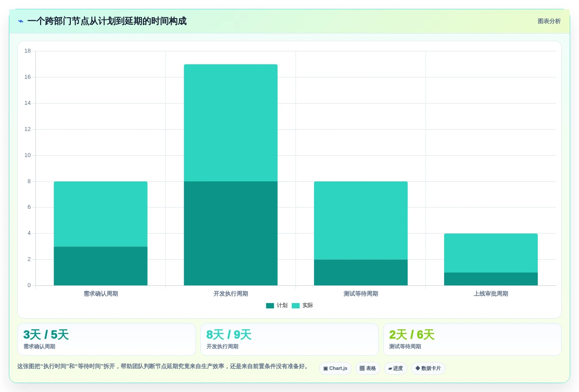Click the 表格 tag chip
This screenshot has width=579, height=392.
point(368,368)
